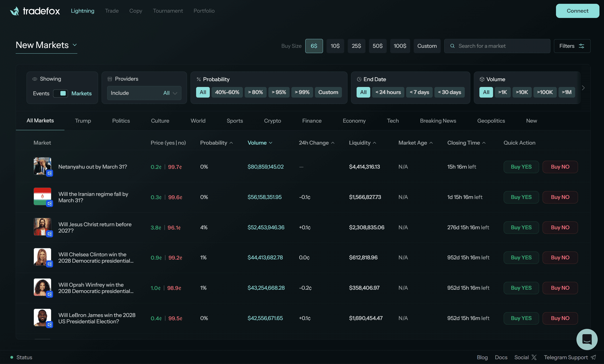Click the filter sliders icon in Filters

click(x=582, y=46)
